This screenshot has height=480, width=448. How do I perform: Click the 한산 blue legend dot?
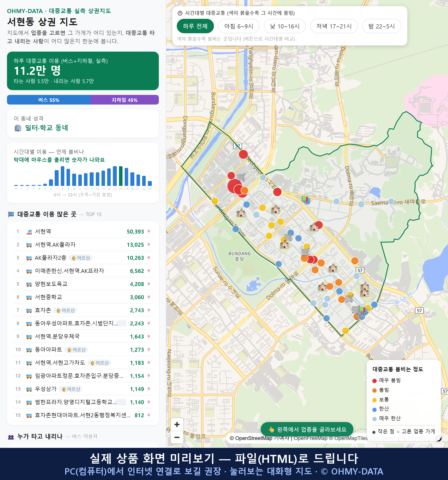click(x=374, y=410)
